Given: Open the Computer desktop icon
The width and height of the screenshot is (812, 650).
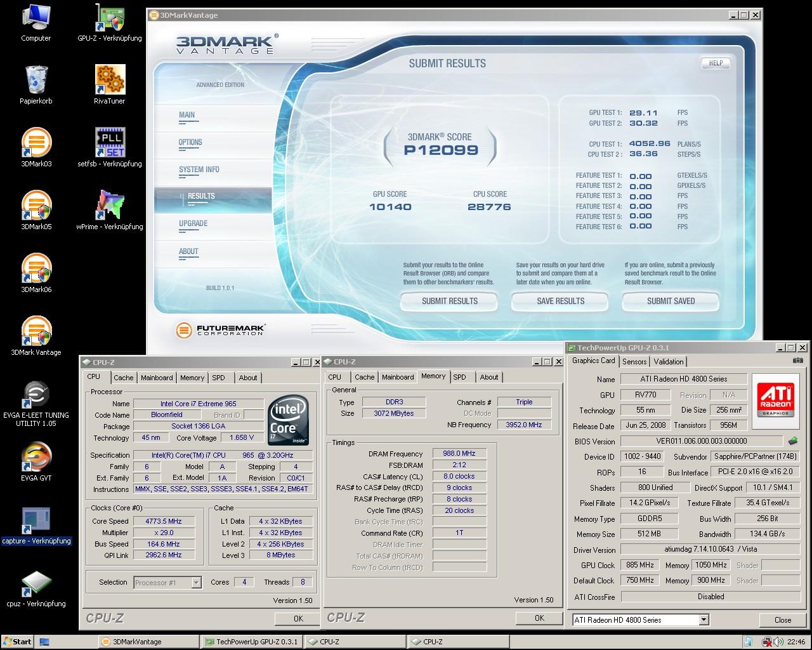Looking at the screenshot, I should point(36,22).
